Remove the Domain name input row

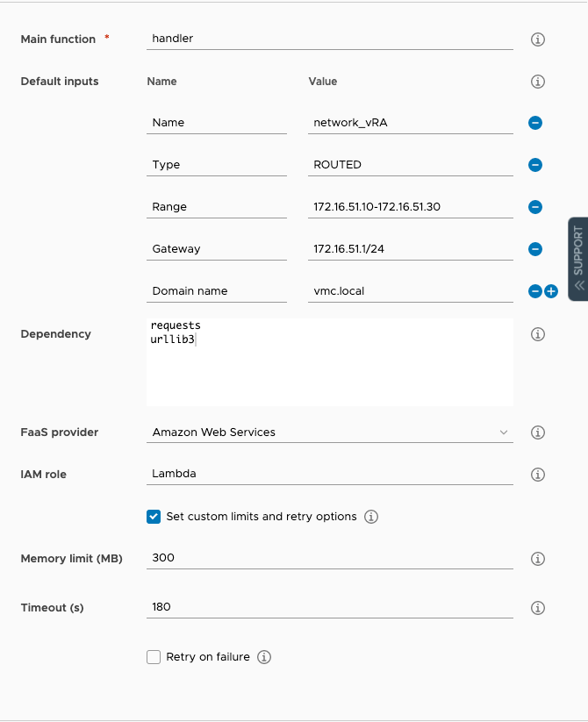(x=534, y=291)
